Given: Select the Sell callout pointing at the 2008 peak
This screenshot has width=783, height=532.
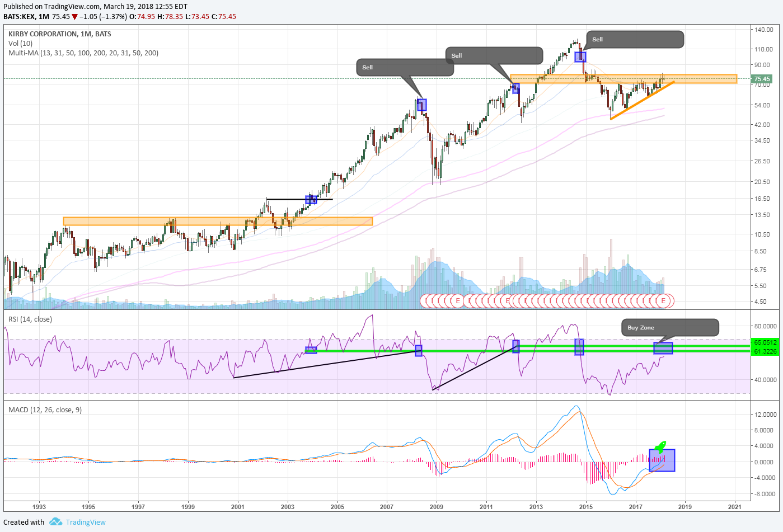Looking at the screenshot, I should 405,67.
